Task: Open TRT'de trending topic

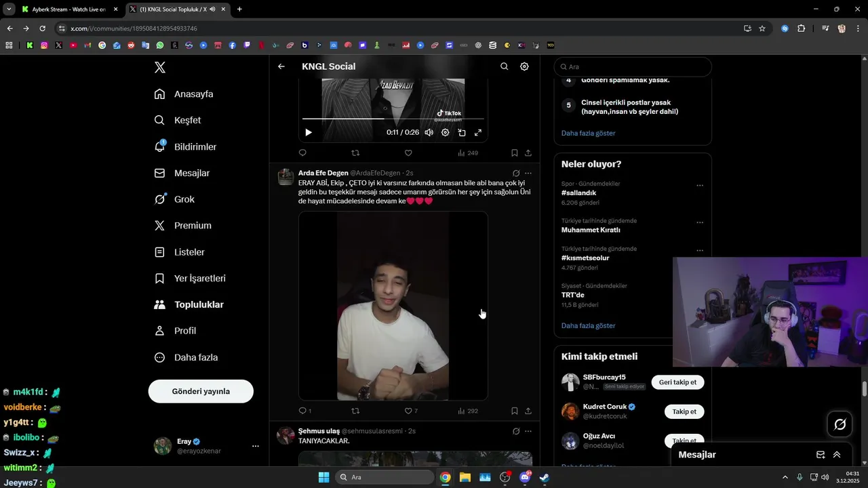Action: click(573, 296)
